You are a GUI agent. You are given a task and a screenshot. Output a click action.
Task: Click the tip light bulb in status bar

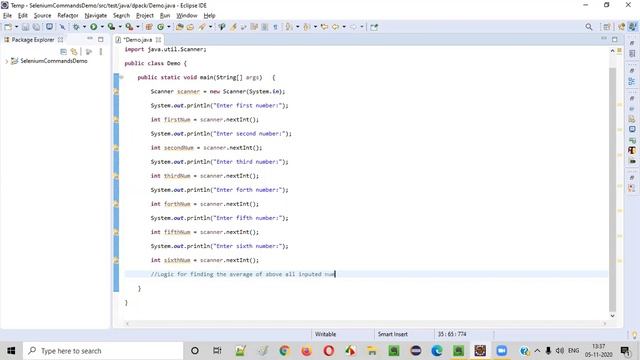(x=634, y=335)
